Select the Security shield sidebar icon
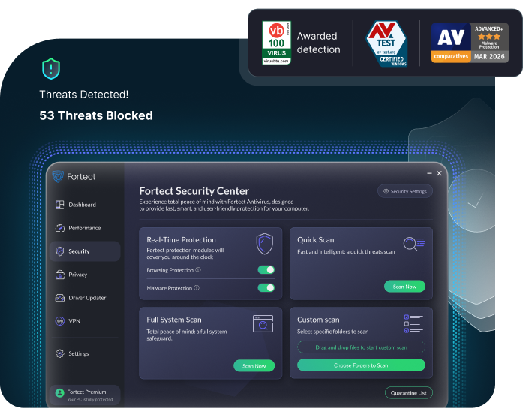The height and width of the screenshot is (408, 532). click(x=60, y=251)
